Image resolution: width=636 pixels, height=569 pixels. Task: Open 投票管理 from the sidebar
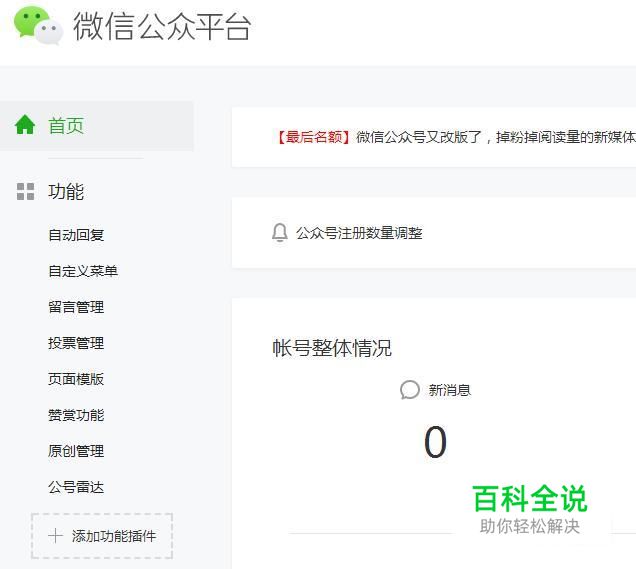click(76, 343)
